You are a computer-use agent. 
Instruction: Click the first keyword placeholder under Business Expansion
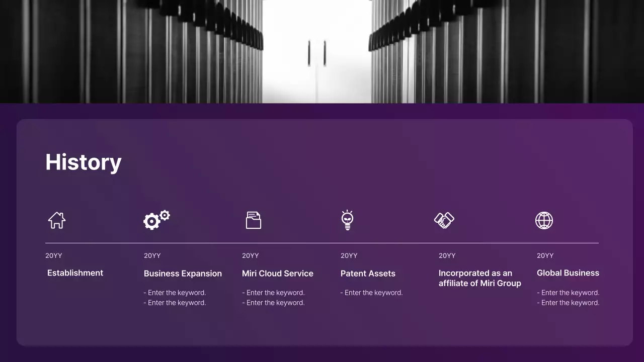pyautogui.click(x=175, y=292)
